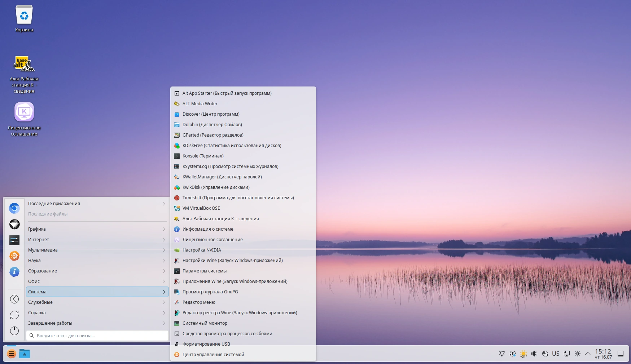
Task: Click the Корзина desktop icon
Action: [x=24, y=19]
